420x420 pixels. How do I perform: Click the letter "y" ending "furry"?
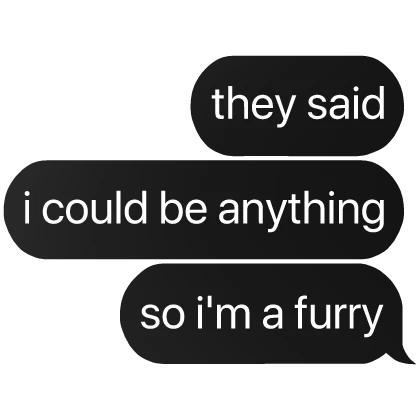point(371,319)
